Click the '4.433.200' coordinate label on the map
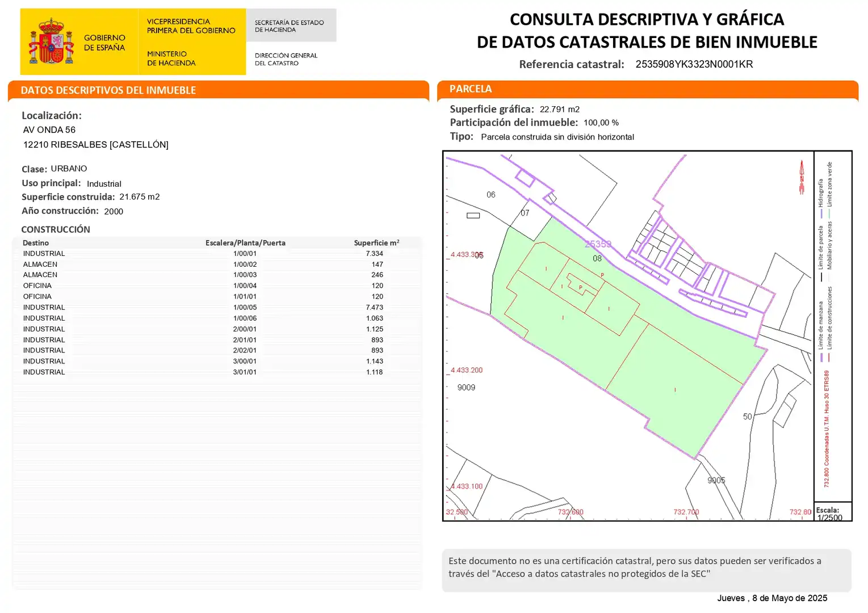 [x=467, y=370]
